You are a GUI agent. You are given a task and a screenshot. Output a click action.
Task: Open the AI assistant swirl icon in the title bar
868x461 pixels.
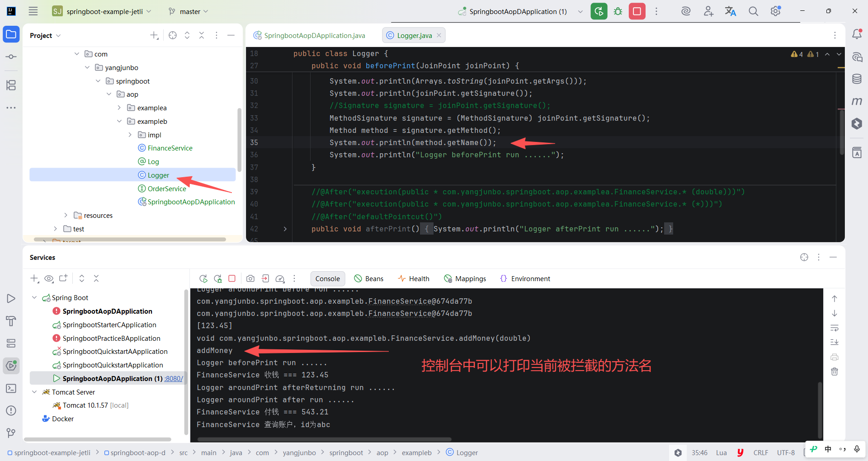tap(686, 11)
